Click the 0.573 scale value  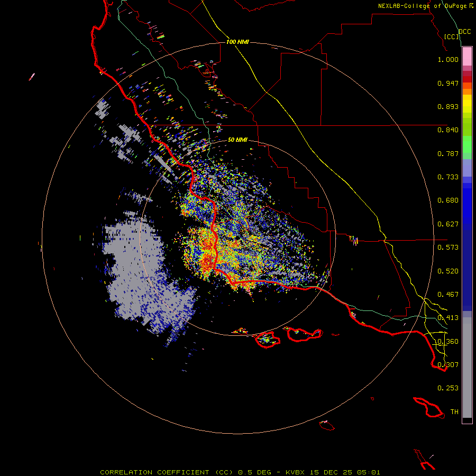coord(448,248)
